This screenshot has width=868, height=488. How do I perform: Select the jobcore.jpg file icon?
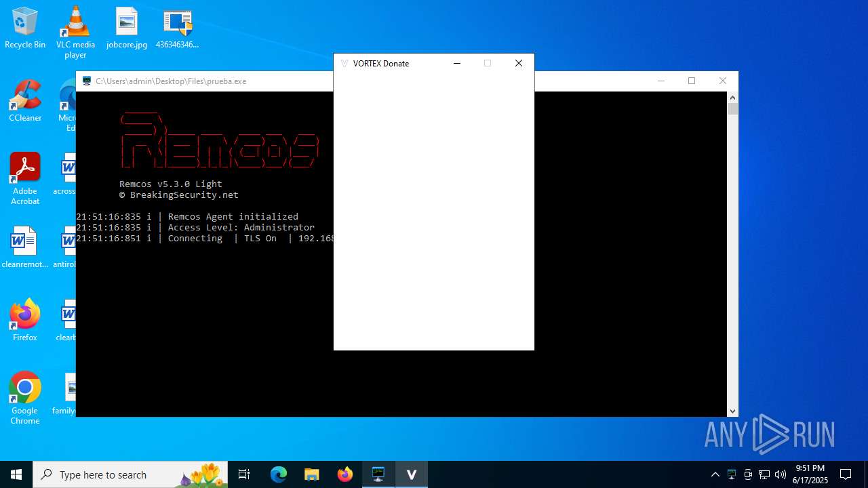127,28
